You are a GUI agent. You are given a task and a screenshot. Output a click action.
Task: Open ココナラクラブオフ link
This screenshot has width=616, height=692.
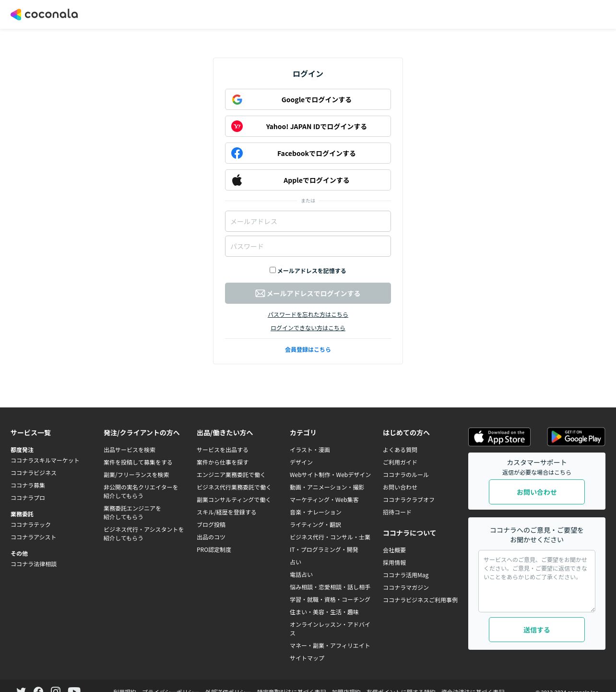[409, 500]
